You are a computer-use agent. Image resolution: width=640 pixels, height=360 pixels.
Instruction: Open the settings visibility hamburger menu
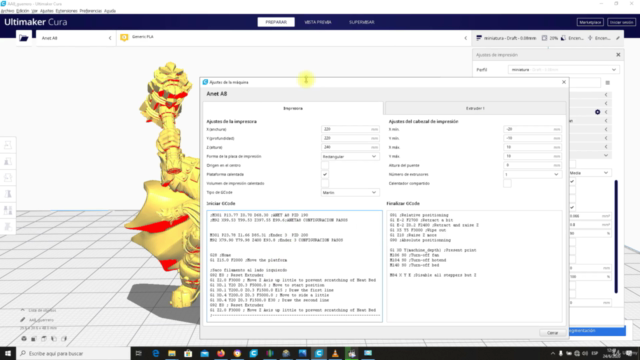[x=608, y=83]
